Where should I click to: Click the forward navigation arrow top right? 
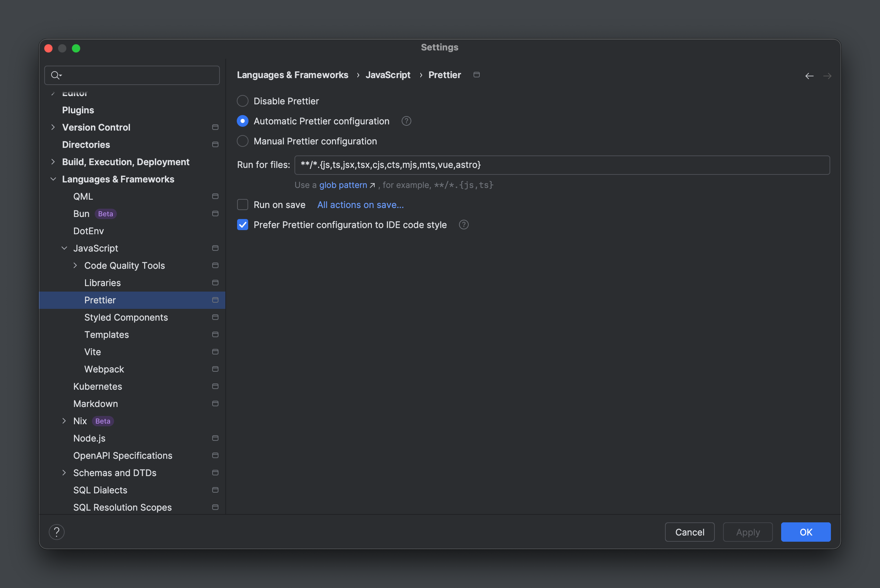coord(828,76)
